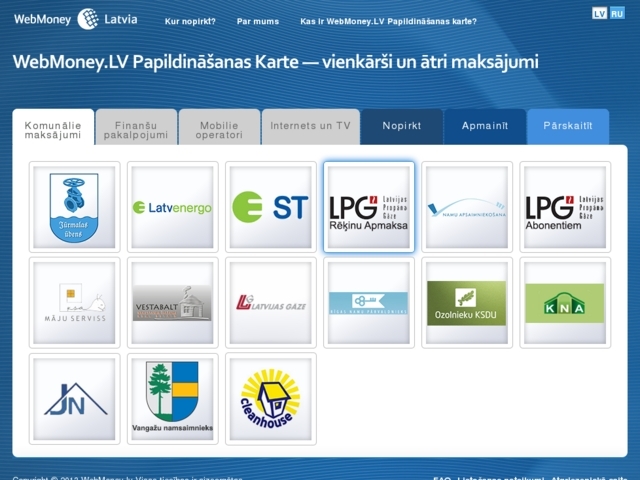The height and width of the screenshot is (480, 640).
Task: Open the Finanšu pakalpojumi tab
Action: click(136, 127)
